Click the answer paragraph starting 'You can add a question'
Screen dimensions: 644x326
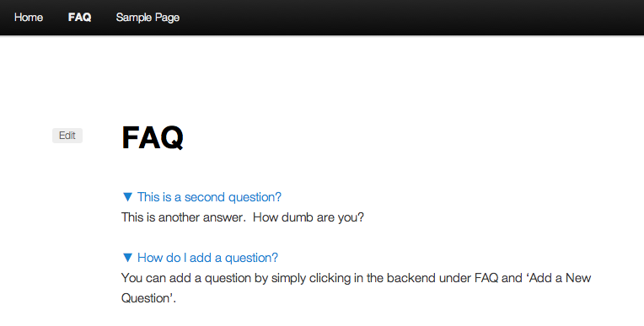tap(356, 288)
